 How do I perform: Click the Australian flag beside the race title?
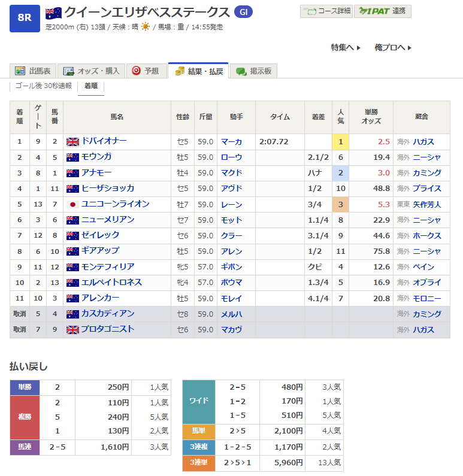(x=53, y=12)
